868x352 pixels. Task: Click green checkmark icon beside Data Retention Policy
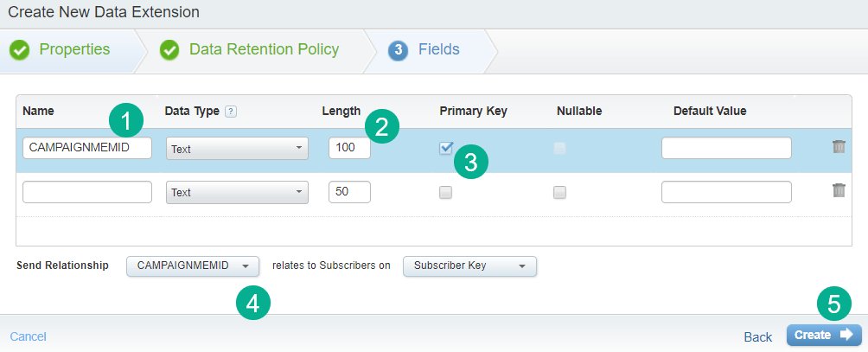click(170, 50)
